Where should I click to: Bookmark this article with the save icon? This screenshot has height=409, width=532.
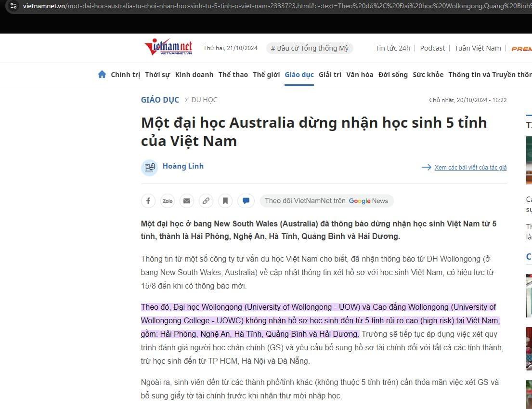[x=225, y=201]
